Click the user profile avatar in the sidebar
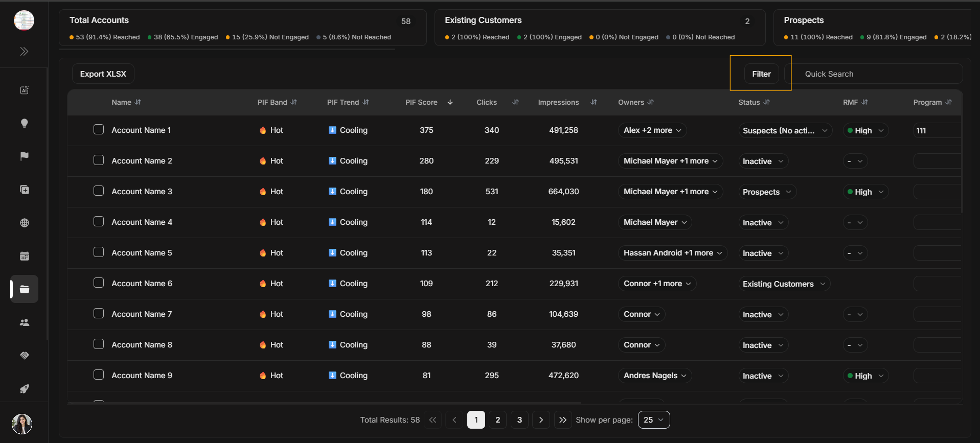This screenshot has width=980, height=443. coord(22,424)
